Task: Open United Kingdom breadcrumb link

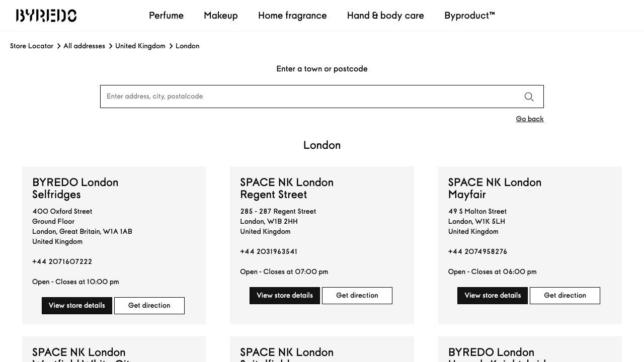Action: pos(140,46)
